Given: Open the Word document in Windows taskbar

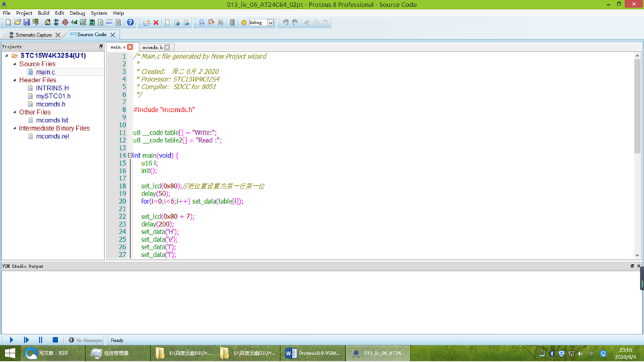Looking at the screenshot, I should (313, 353).
